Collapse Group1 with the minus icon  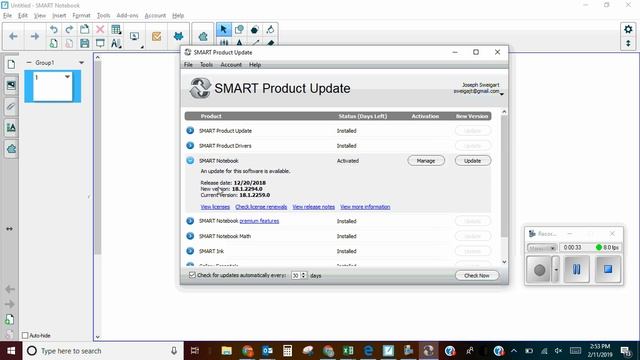click(x=29, y=62)
